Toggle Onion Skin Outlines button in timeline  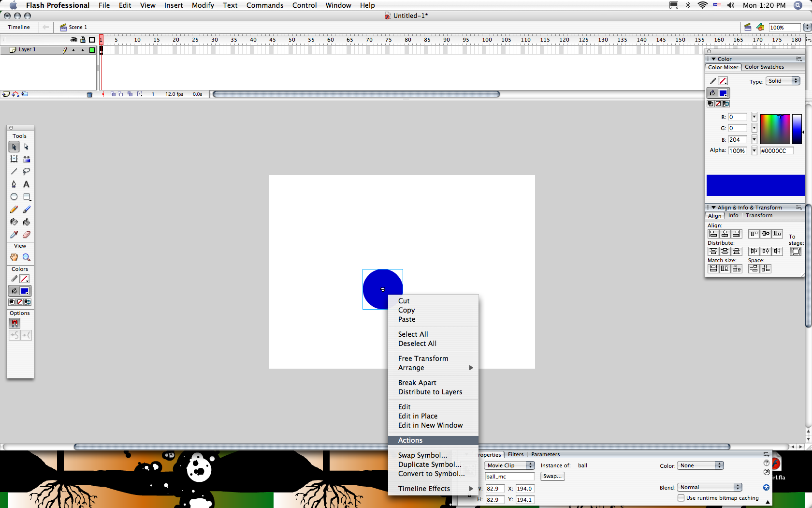(121, 94)
